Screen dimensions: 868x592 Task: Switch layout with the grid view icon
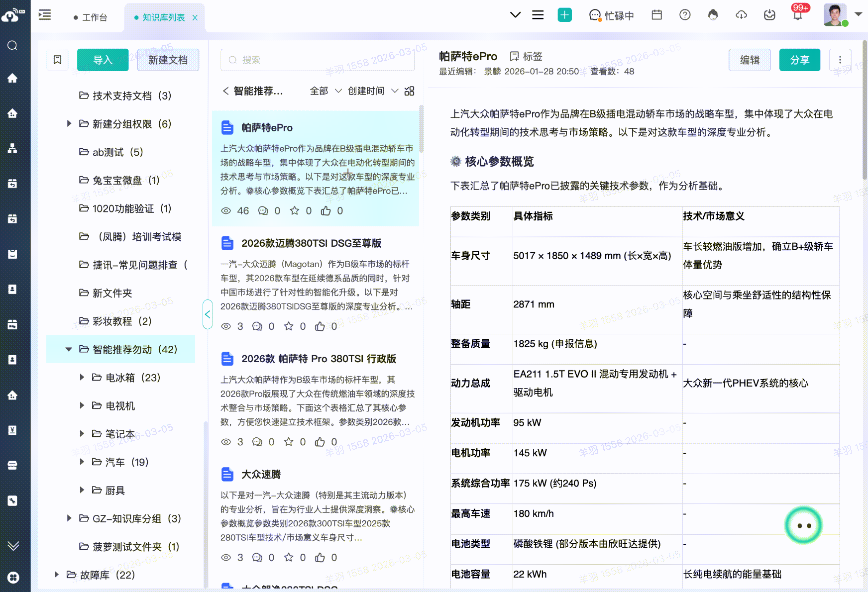[409, 91]
